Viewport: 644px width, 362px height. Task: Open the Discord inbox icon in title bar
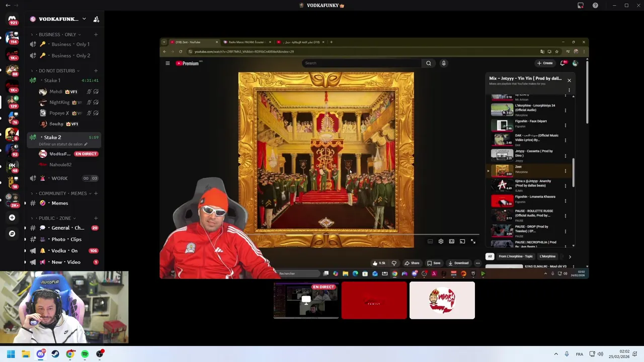(581, 6)
